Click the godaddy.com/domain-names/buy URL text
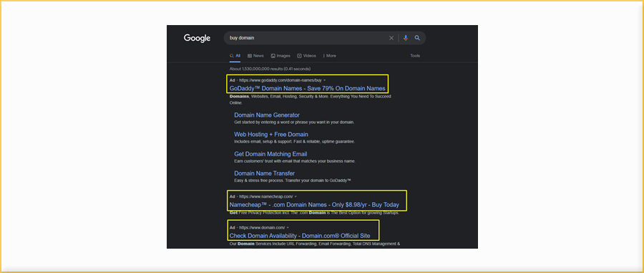 280,80
